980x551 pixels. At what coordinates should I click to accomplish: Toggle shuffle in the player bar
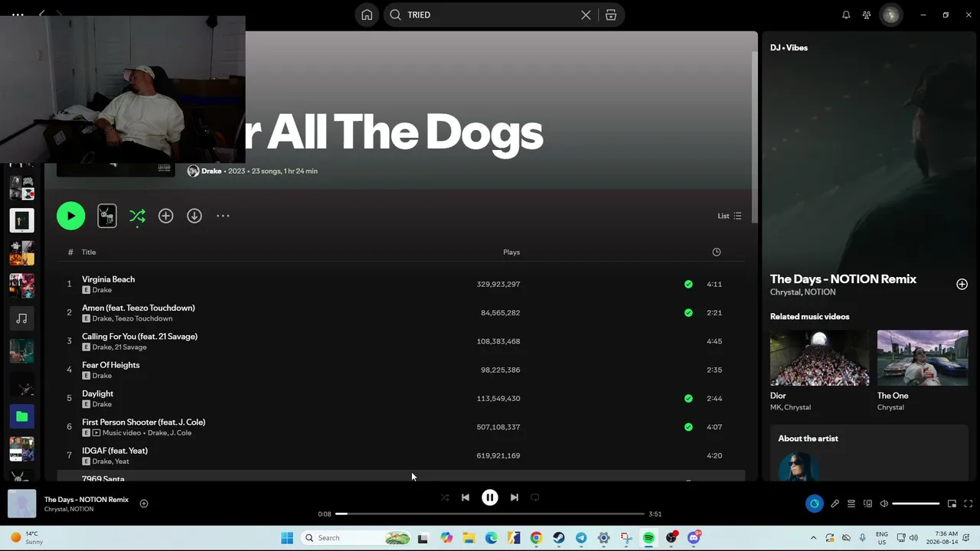[x=445, y=497]
